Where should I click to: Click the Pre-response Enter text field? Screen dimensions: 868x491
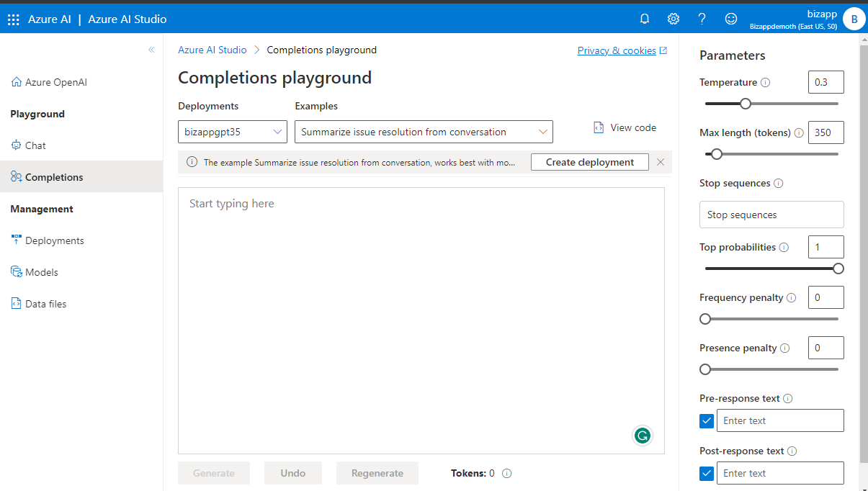[x=780, y=420]
